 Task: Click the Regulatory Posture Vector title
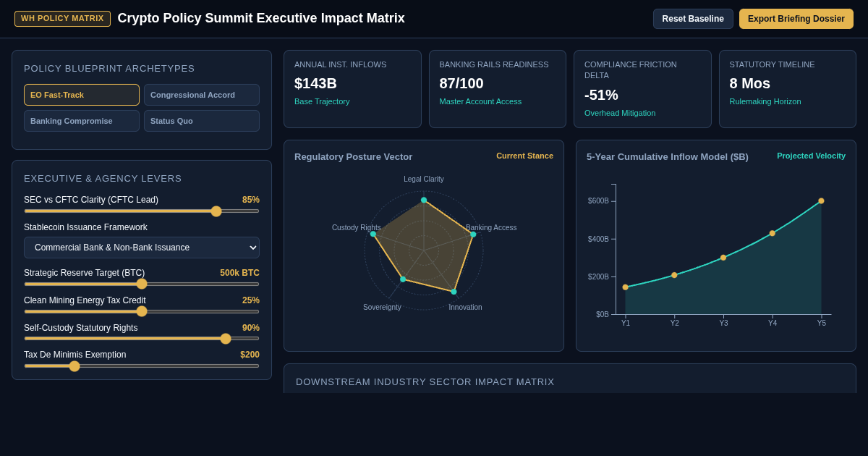tap(354, 157)
